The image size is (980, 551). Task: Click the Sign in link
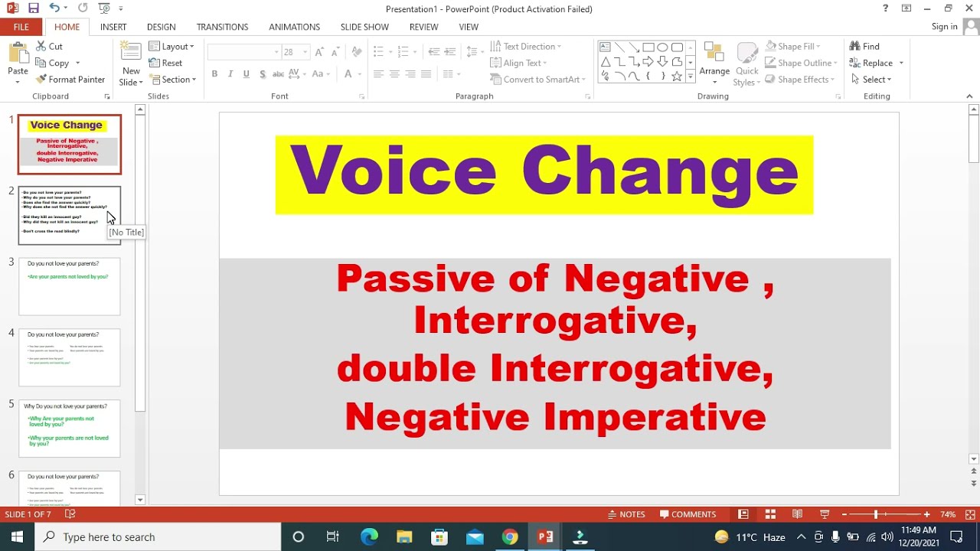click(x=944, y=27)
